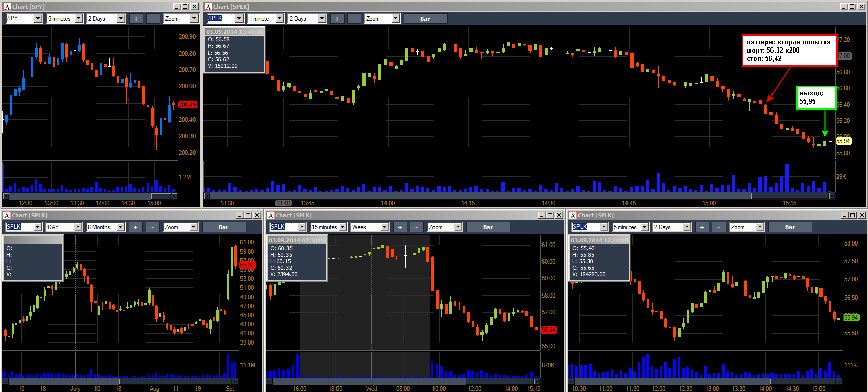Screen dimensions: 868x392
Task: Click minus button in SPLK 15 minutes chart
Action: [416, 227]
